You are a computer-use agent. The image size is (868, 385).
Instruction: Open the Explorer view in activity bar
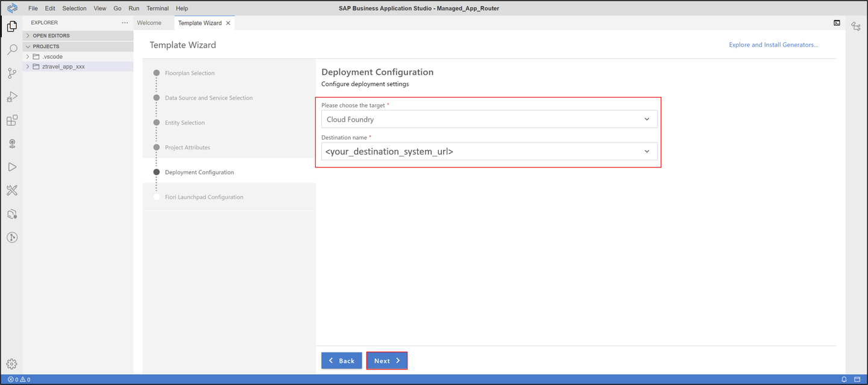click(x=11, y=26)
